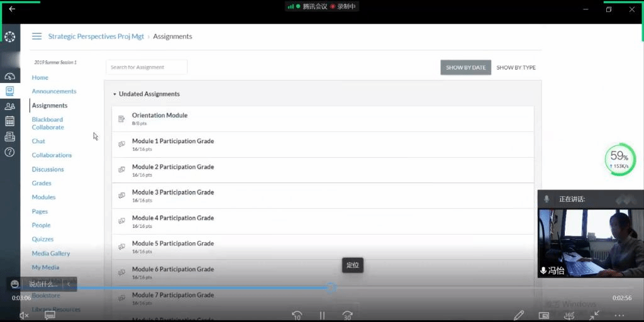Screen dimensions: 644x322
Task: Open the Inbox icon in left sidebar
Action: pyautogui.click(x=9, y=136)
